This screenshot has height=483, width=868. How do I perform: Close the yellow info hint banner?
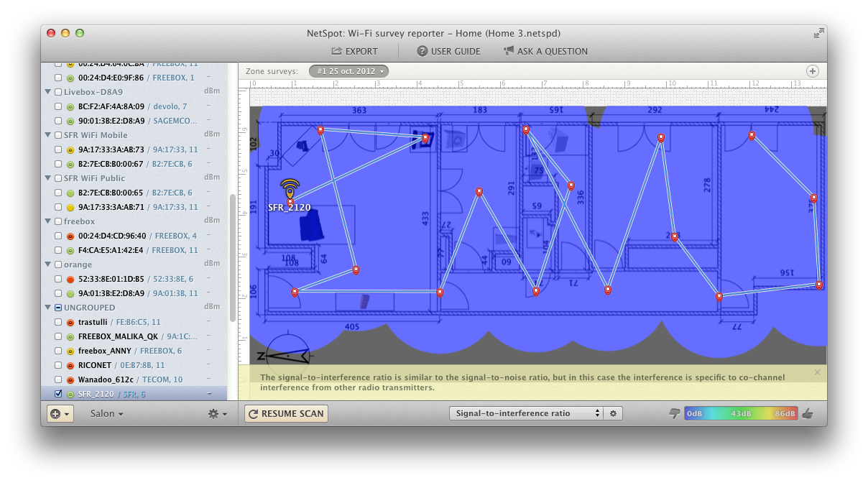click(x=818, y=372)
